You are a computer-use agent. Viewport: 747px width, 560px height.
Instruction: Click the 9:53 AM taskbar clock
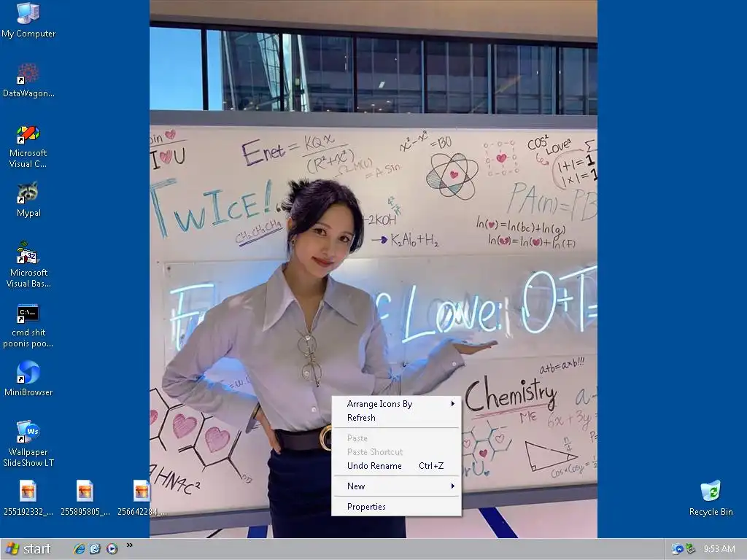(719, 549)
